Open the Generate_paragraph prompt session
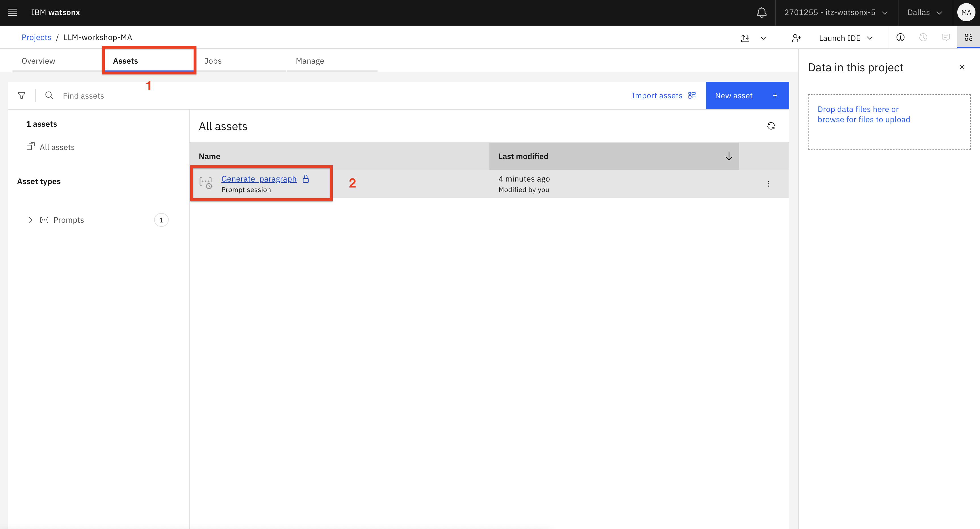Image resolution: width=980 pixels, height=529 pixels. [259, 179]
